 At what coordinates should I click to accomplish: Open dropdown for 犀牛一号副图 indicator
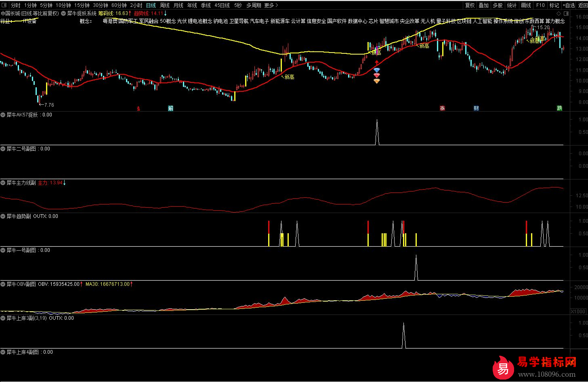(x=3, y=250)
